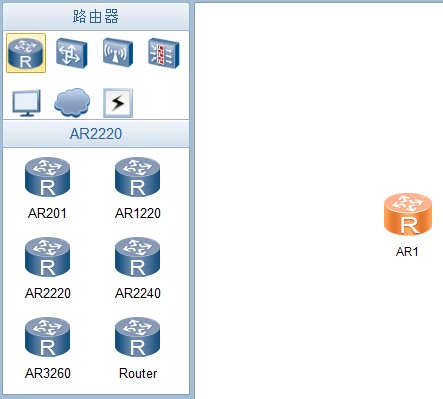Select the Router device category icon

coord(26,53)
